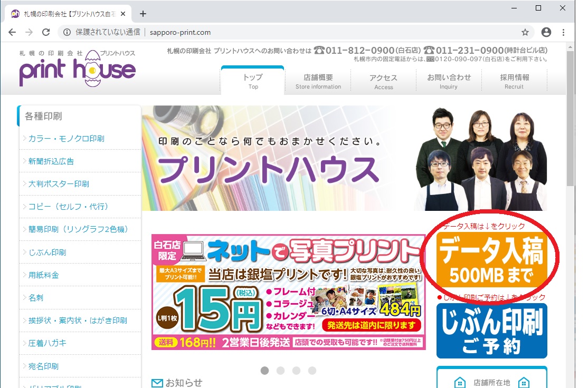Screen dimensions: 588x388
Task: Select the 札幌の印刷会社 browser tab
Action: (x=69, y=14)
